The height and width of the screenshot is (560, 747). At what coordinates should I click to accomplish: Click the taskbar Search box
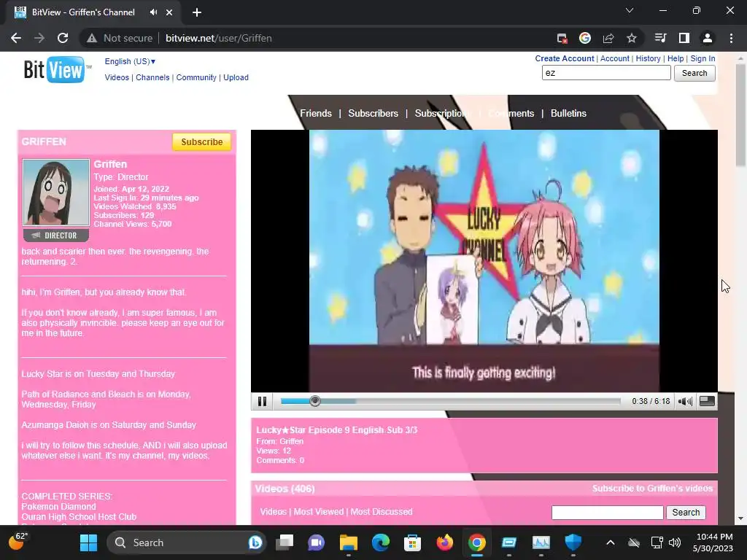coord(187,542)
